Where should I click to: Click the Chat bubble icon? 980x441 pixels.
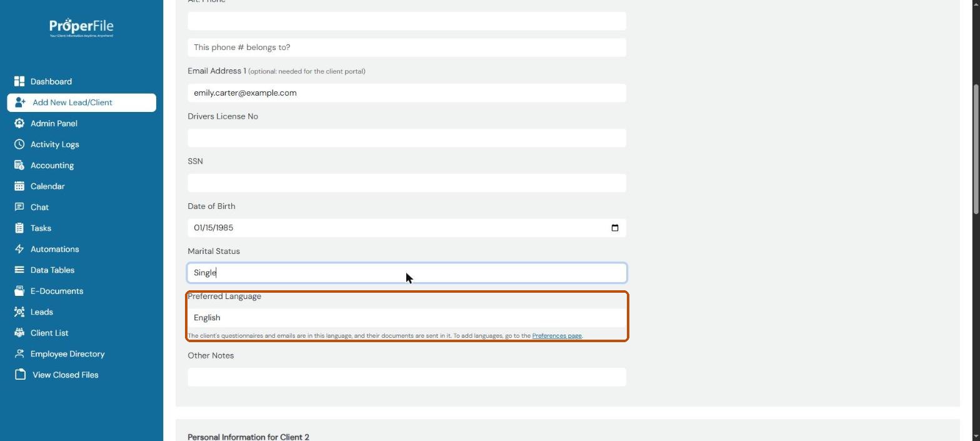coord(19,207)
